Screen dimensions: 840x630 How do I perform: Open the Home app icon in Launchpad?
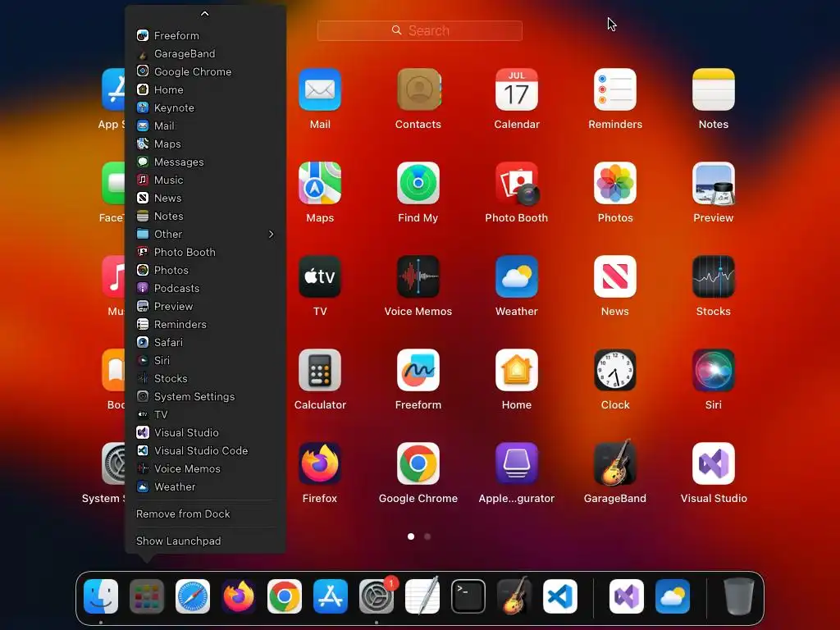click(x=517, y=370)
